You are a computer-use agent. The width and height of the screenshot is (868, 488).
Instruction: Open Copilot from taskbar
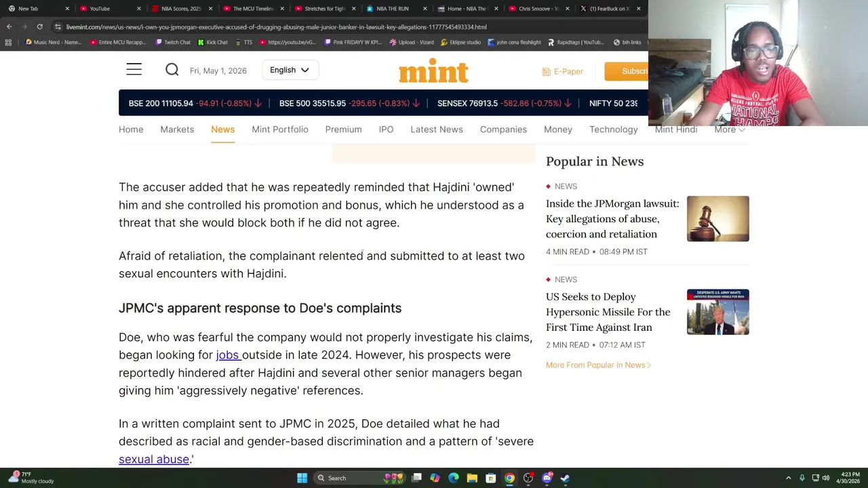[x=435, y=478]
